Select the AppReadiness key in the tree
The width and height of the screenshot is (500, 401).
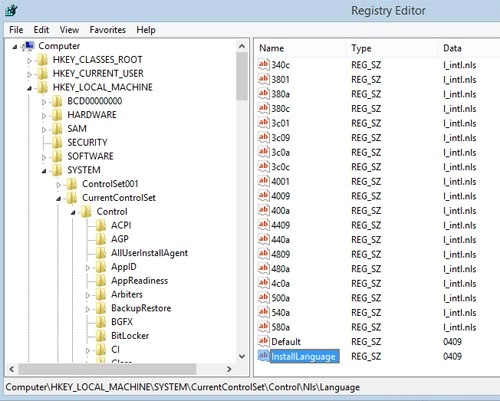tap(139, 281)
